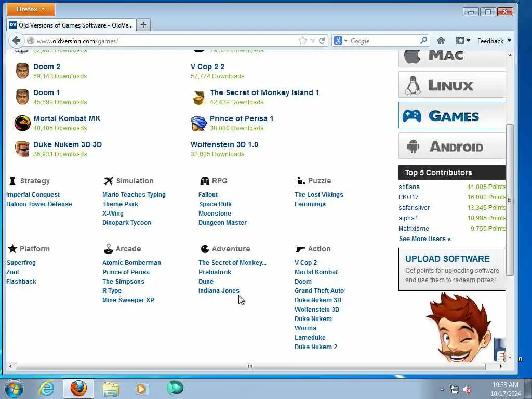The image size is (532, 399).
Task: Select the Old Versions of Games tab
Action: (71, 25)
